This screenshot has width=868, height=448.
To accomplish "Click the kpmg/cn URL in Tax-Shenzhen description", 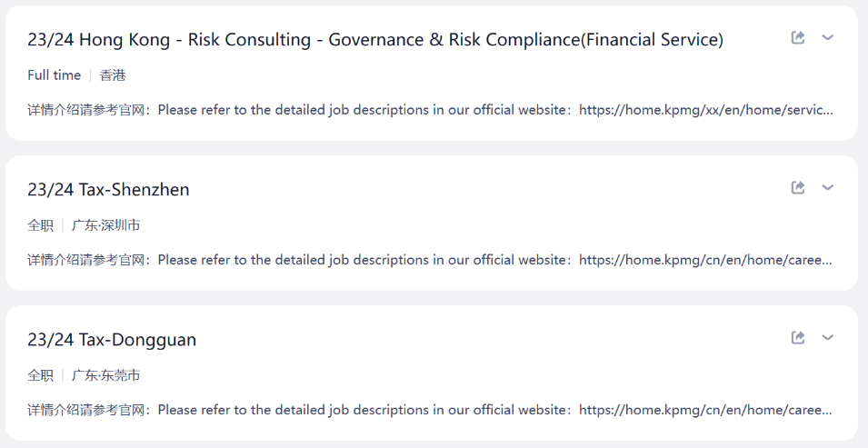I will pos(706,260).
